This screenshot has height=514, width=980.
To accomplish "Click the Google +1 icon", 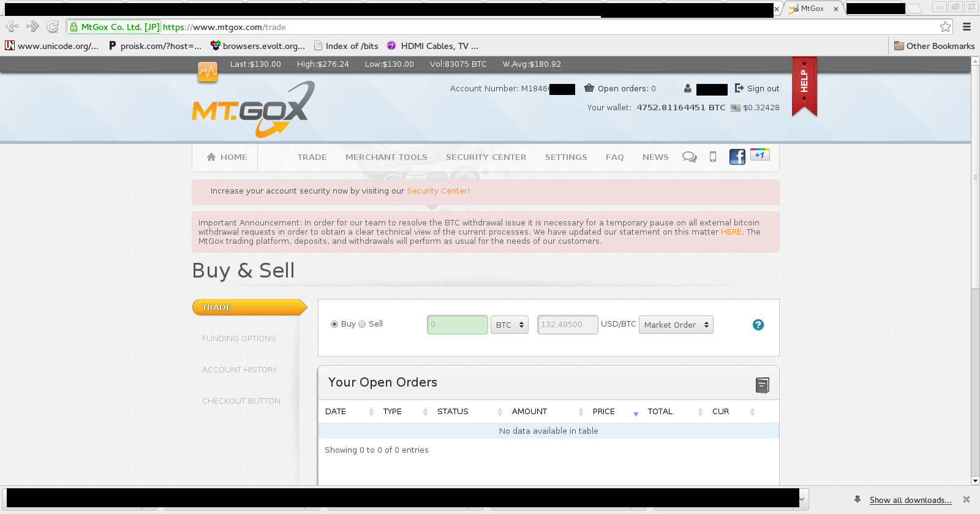I will click(759, 155).
